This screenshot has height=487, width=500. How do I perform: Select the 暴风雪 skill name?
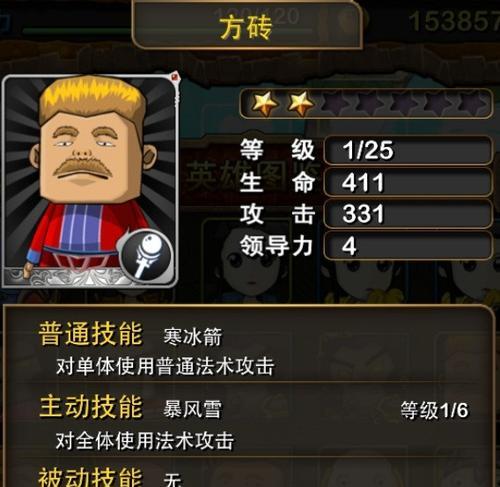coord(192,409)
